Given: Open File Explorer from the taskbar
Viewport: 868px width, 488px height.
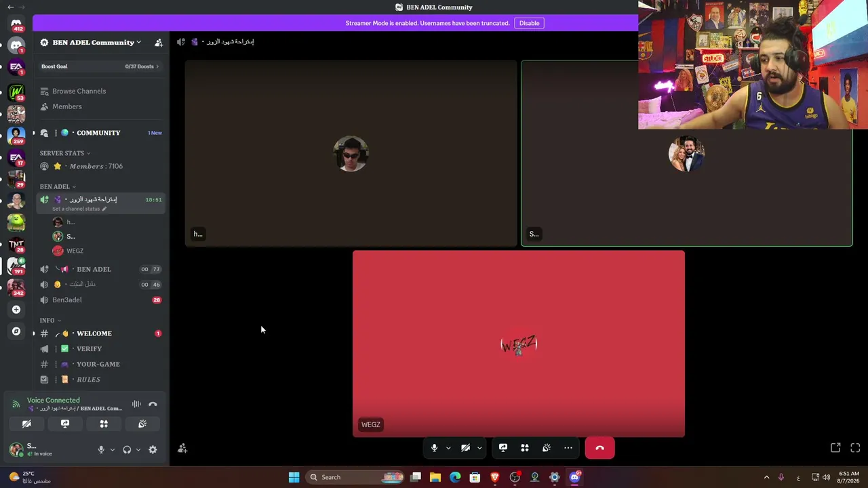Looking at the screenshot, I should [x=435, y=477].
